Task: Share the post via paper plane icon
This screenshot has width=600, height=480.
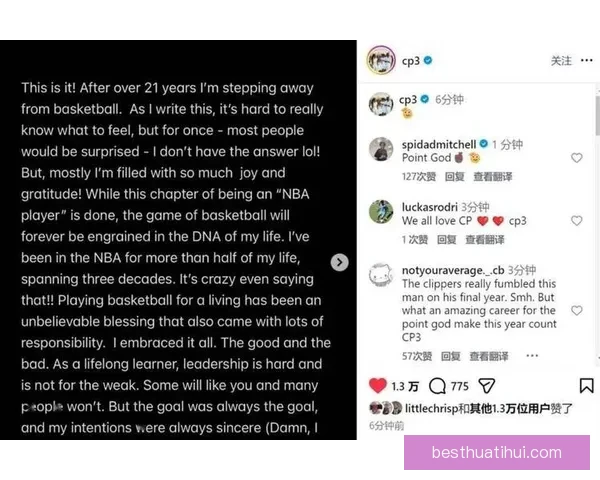Action: pyautogui.click(x=487, y=385)
